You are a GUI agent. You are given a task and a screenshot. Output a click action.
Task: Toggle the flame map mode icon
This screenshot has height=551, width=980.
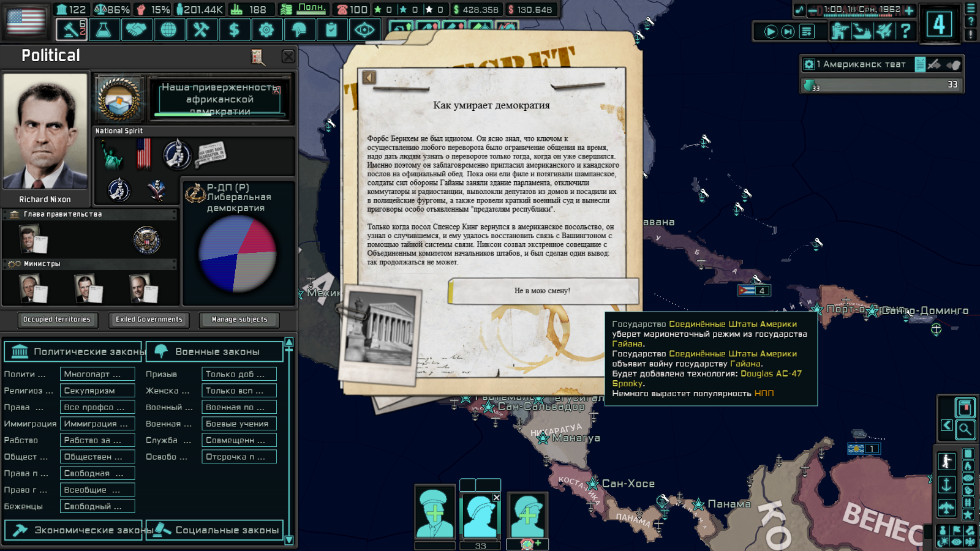968,466
